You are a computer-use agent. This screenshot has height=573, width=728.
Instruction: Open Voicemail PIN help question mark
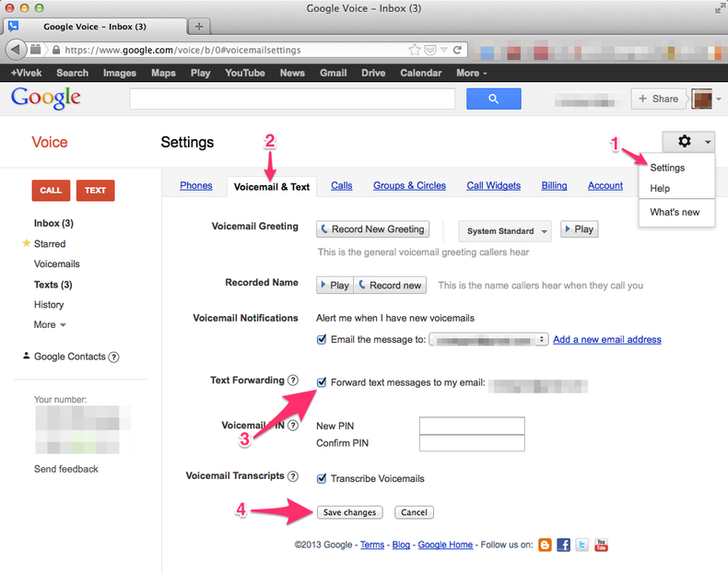click(292, 425)
